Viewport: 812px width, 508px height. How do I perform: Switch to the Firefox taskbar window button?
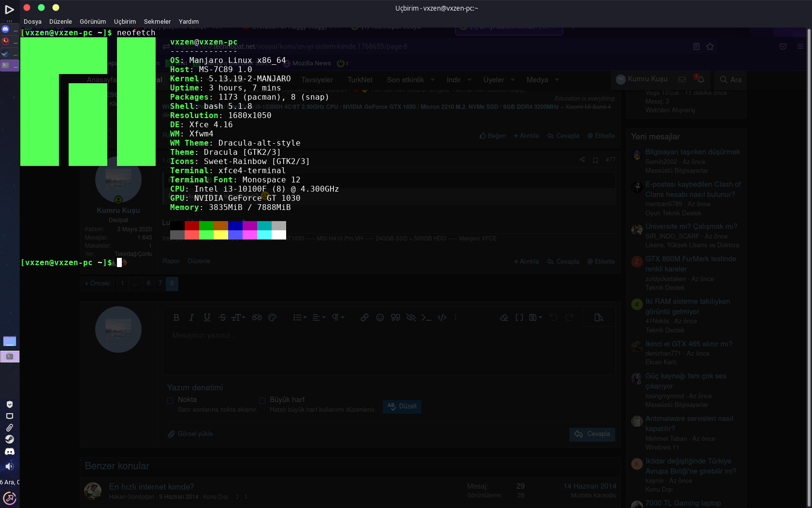click(9, 41)
